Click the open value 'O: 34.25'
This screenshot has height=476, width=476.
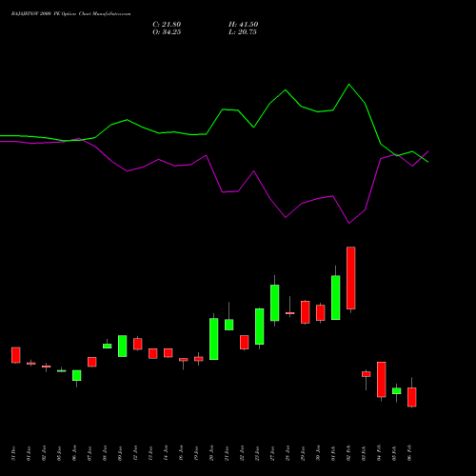coord(167,32)
